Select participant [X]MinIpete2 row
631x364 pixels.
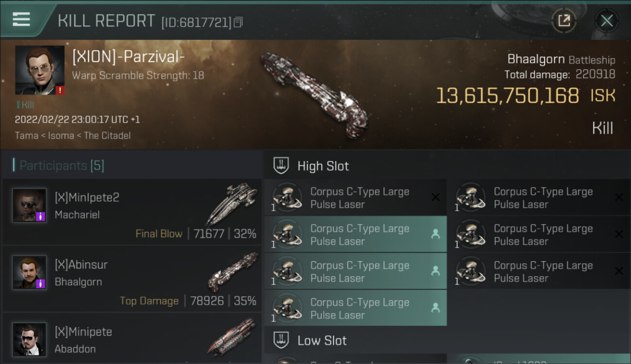(132, 212)
